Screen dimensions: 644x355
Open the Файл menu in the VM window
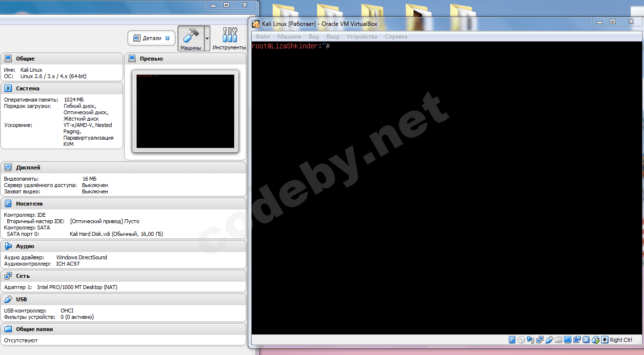(x=262, y=37)
